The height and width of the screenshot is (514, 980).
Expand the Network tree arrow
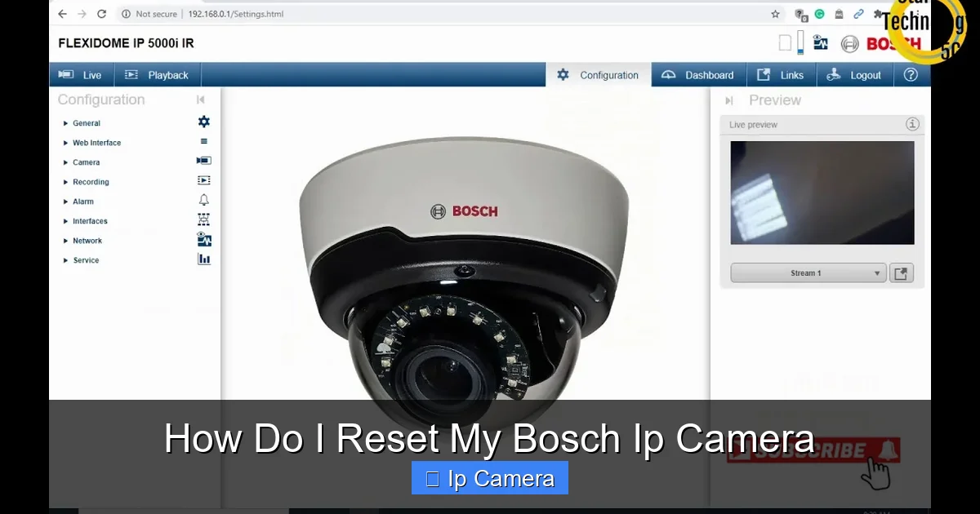(x=66, y=241)
